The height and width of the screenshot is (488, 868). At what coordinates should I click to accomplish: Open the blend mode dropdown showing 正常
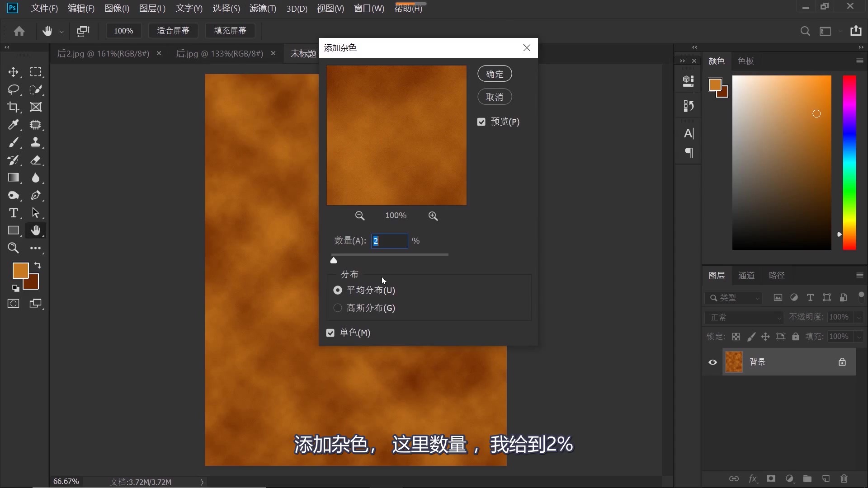click(744, 317)
